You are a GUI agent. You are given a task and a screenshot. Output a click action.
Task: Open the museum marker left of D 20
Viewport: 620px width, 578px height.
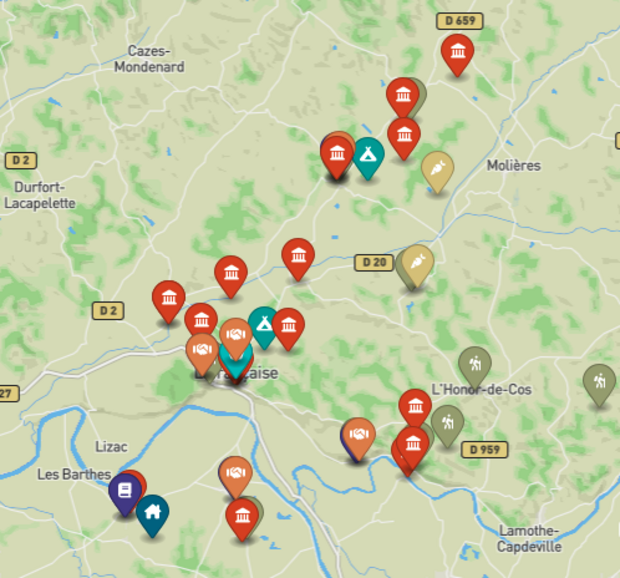coord(298,258)
